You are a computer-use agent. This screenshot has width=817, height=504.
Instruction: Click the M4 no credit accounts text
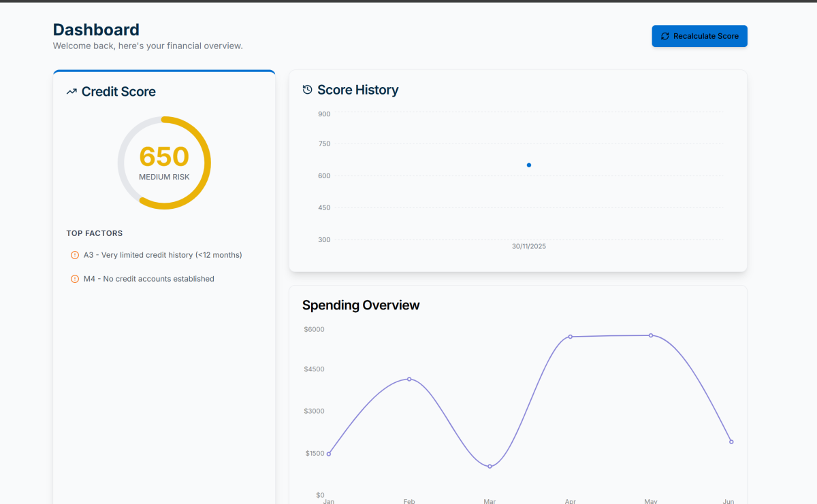[148, 279]
